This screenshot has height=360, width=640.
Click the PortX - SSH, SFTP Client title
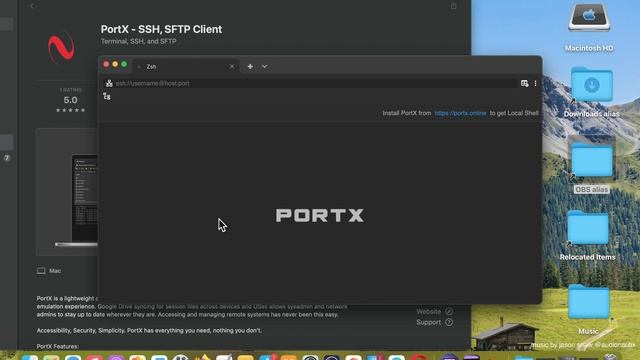click(x=161, y=29)
